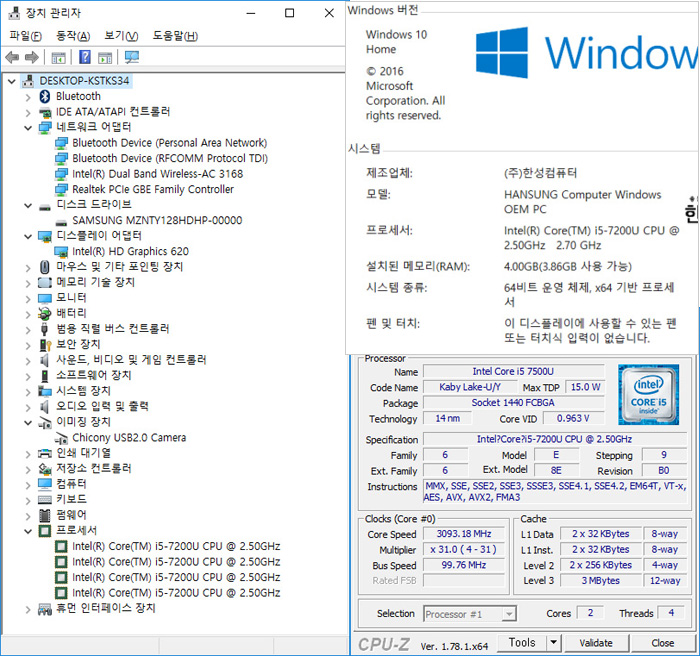This screenshot has height=657, width=700.
Task: Open the 도움말(H) menu
Action: 175,36
